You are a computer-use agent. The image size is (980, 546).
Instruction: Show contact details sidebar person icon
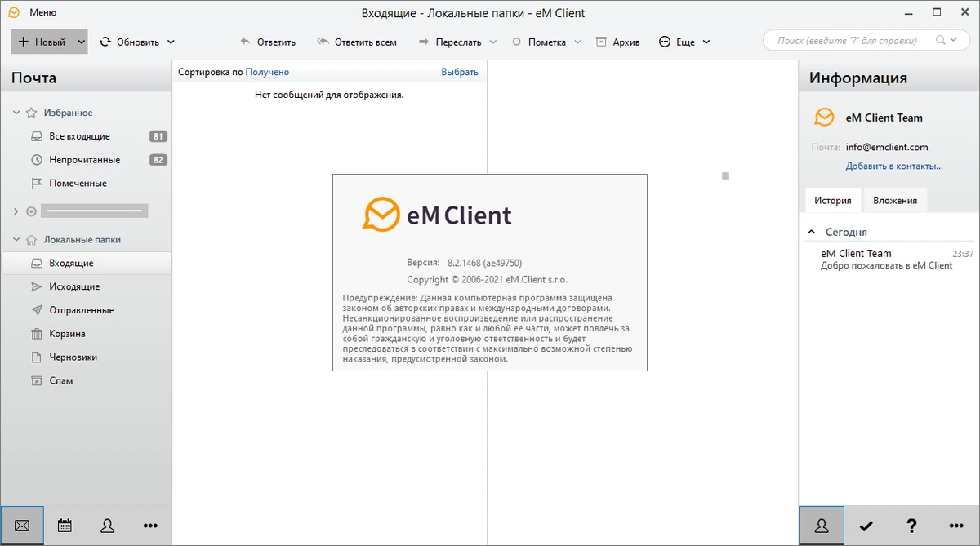coord(821,526)
